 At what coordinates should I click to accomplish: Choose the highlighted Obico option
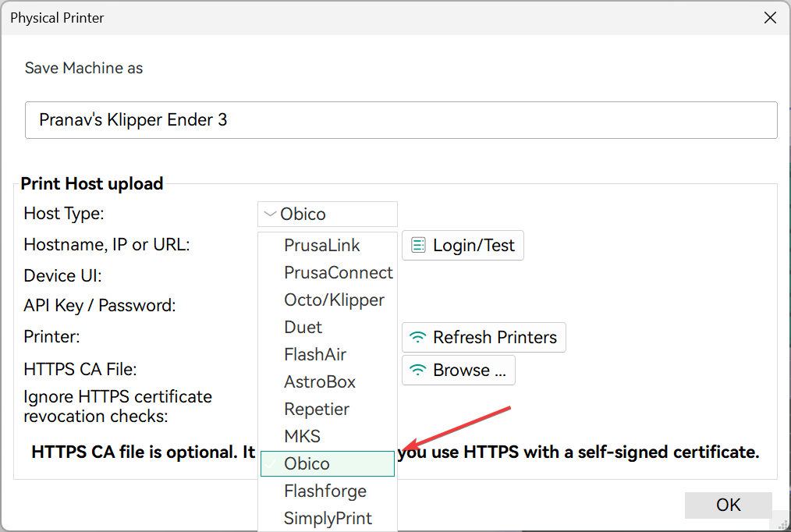click(328, 463)
